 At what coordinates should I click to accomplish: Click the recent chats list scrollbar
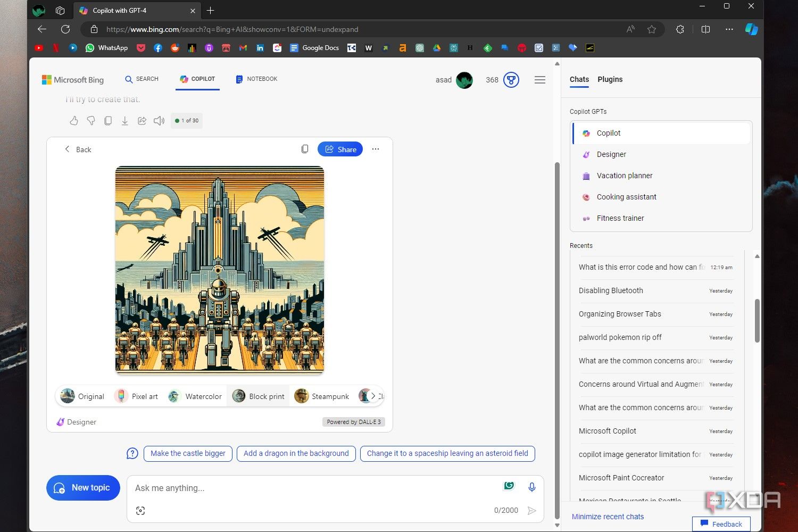click(757, 320)
